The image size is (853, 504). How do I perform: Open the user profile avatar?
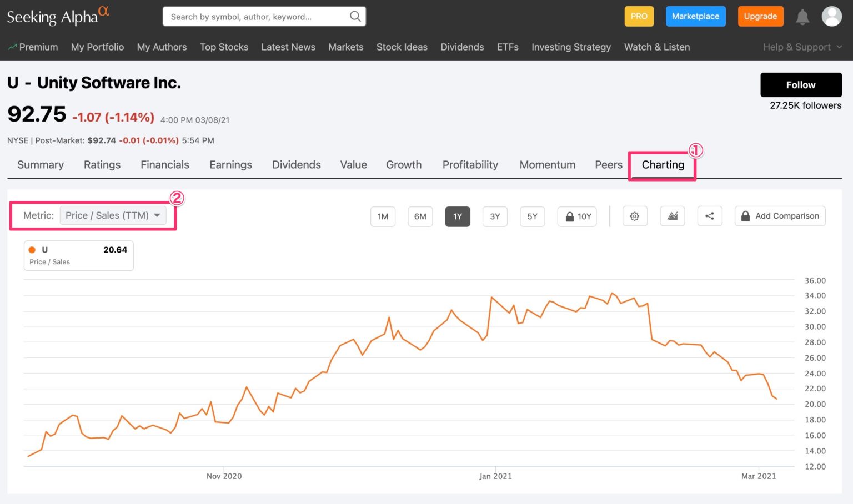click(831, 17)
